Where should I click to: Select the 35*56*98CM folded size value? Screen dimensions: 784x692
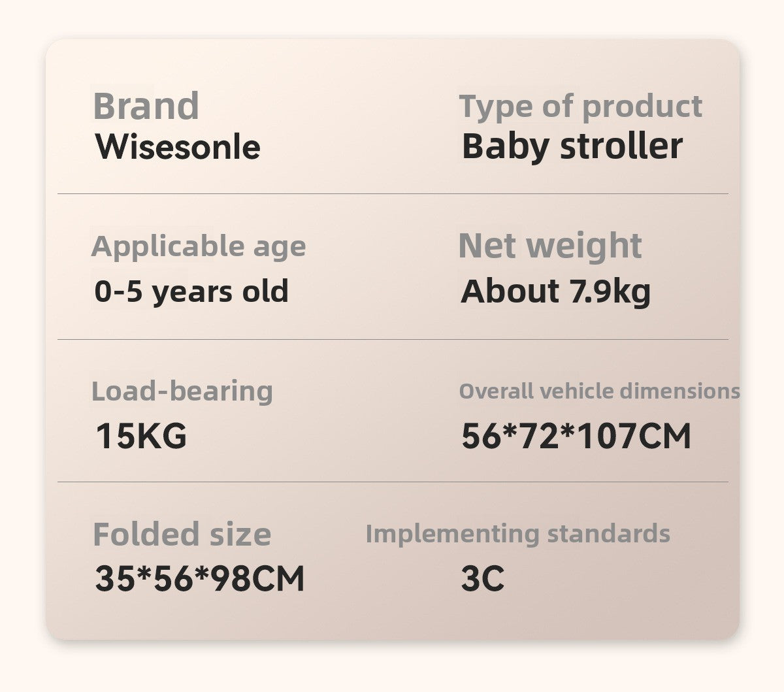(200, 578)
